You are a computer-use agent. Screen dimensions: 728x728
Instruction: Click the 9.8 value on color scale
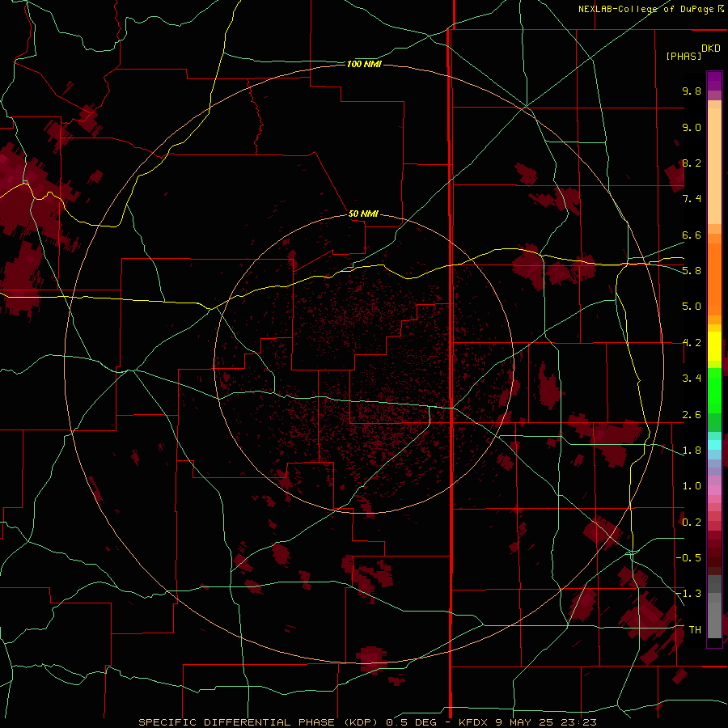[x=692, y=91]
